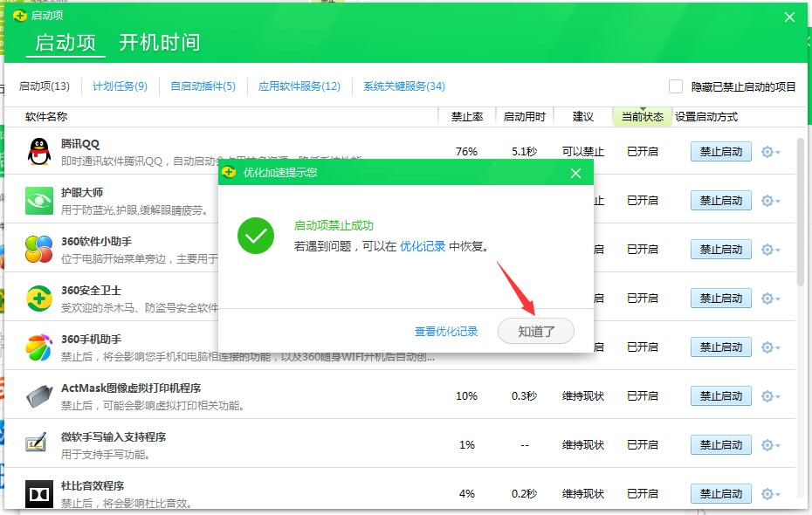Click 可以禁止 suggestion for 腾讯QQ

(583, 152)
